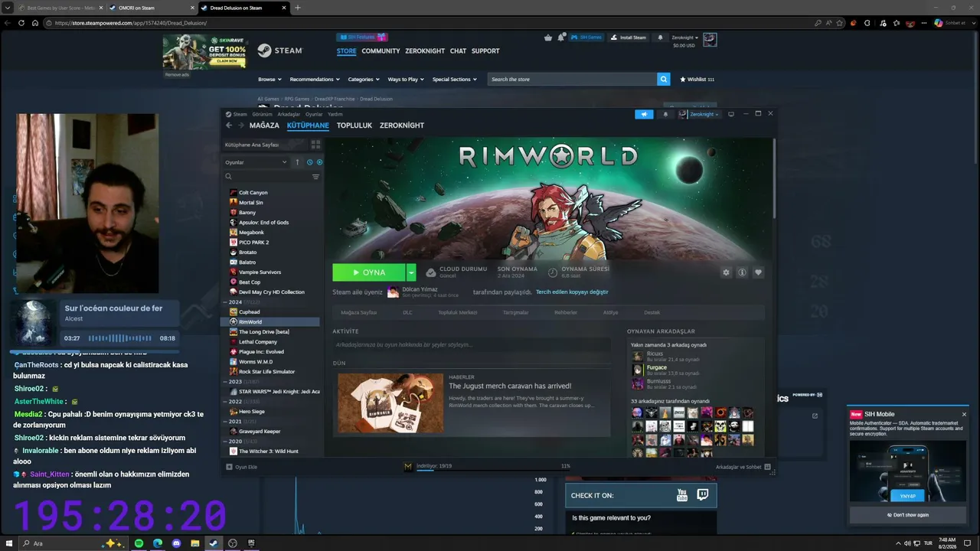Click the Windows Start button
The height and width of the screenshot is (551, 980).
(8, 543)
